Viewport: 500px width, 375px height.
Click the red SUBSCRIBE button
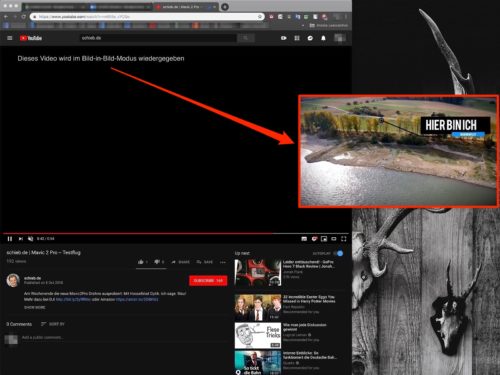pyautogui.click(x=208, y=281)
